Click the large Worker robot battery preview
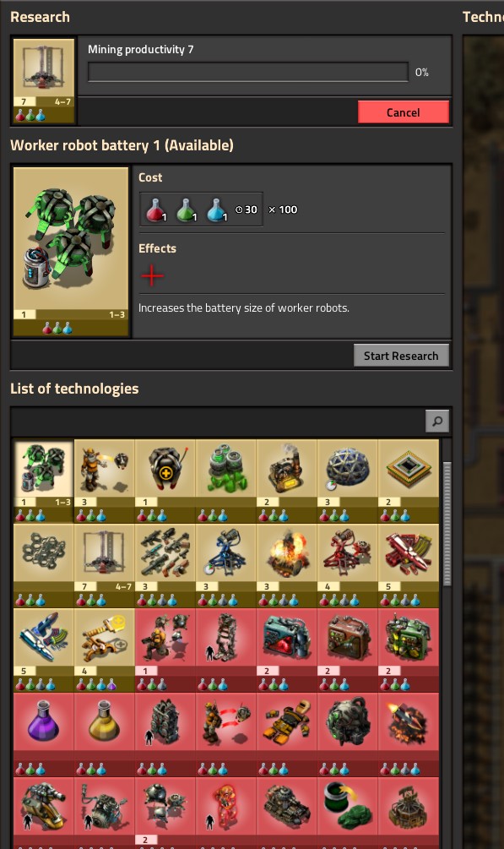Screen dimensions: 504x849 click(71, 251)
